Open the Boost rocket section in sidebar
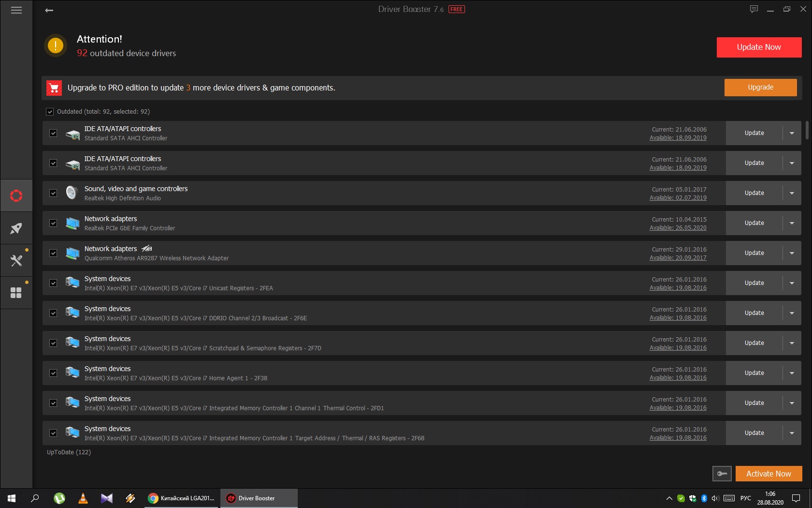Screen dimensions: 812x508 point(16,228)
